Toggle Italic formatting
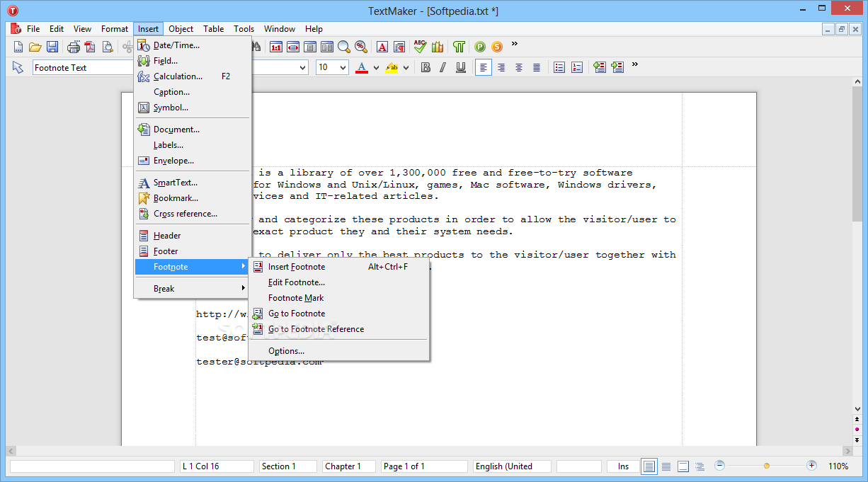 click(x=443, y=67)
